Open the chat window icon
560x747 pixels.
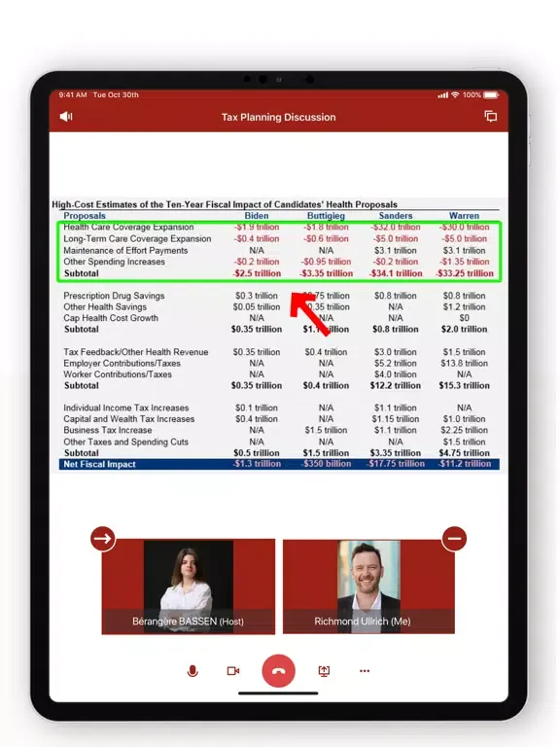490,117
